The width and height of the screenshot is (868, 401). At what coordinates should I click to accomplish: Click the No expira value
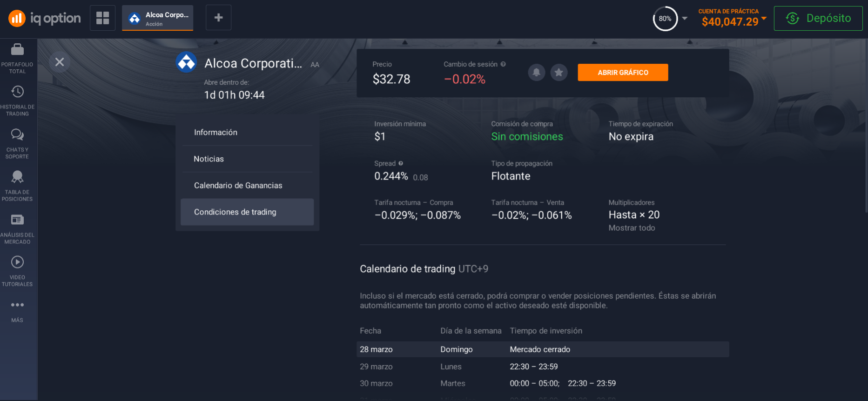click(x=631, y=137)
